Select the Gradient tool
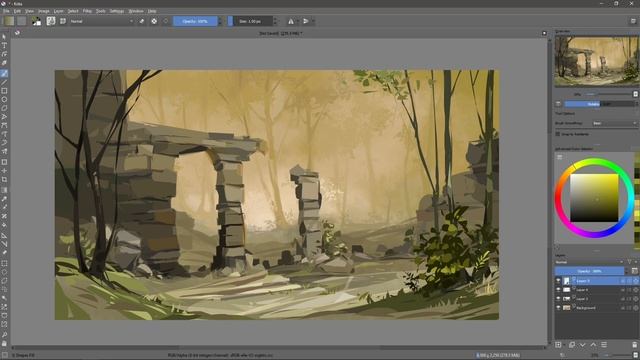The image size is (640, 360). (4, 190)
